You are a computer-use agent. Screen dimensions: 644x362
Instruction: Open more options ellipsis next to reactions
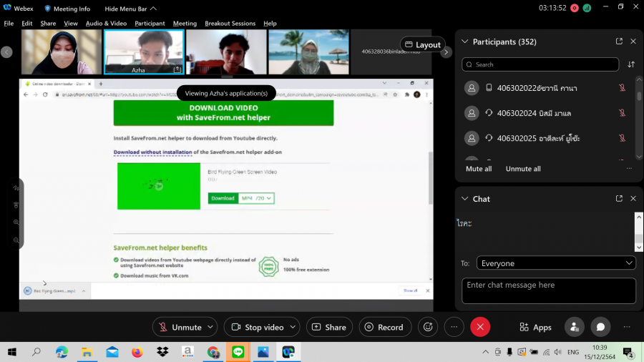[454, 327]
